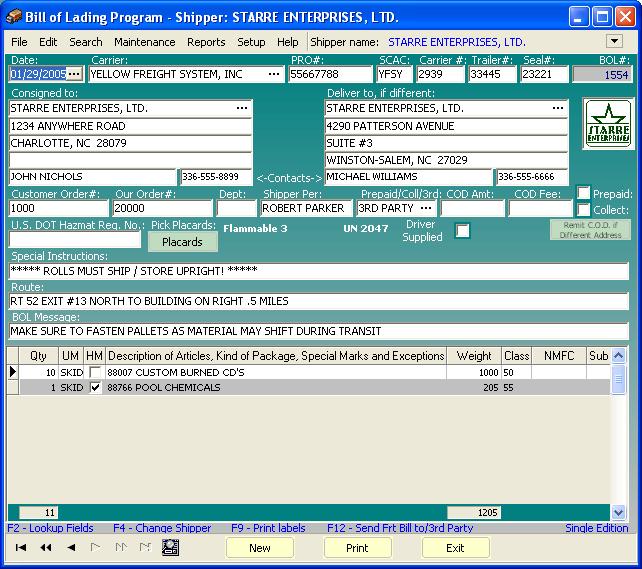Click the Our Order# field 20000
The image size is (642, 569).
[x=163, y=208]
